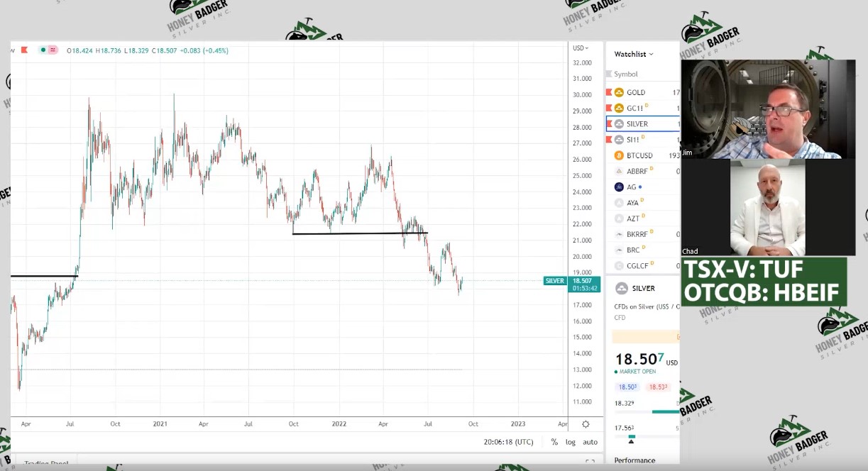Open the timezone menu at 20:06:18 (UTC)
This screenshot has width=868, height=471.
(x=508, y=442)
